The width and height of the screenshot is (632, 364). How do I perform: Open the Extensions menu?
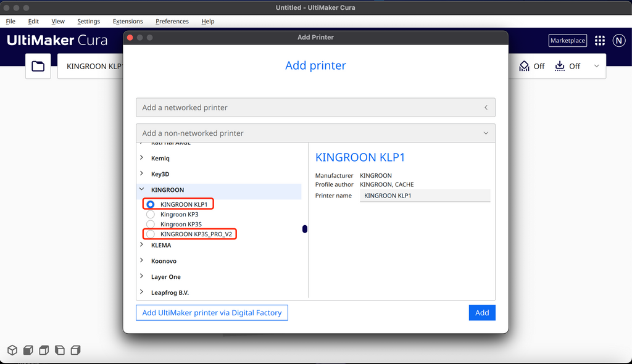point(128,22)
